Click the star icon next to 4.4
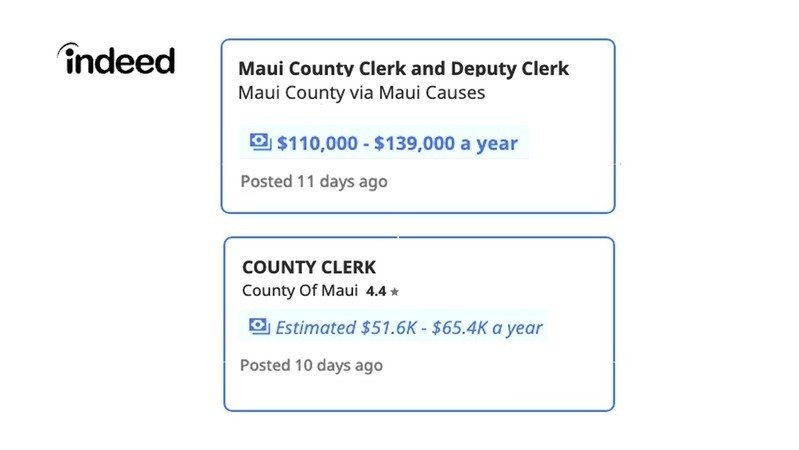799x450 pixels. pos(395,292)
